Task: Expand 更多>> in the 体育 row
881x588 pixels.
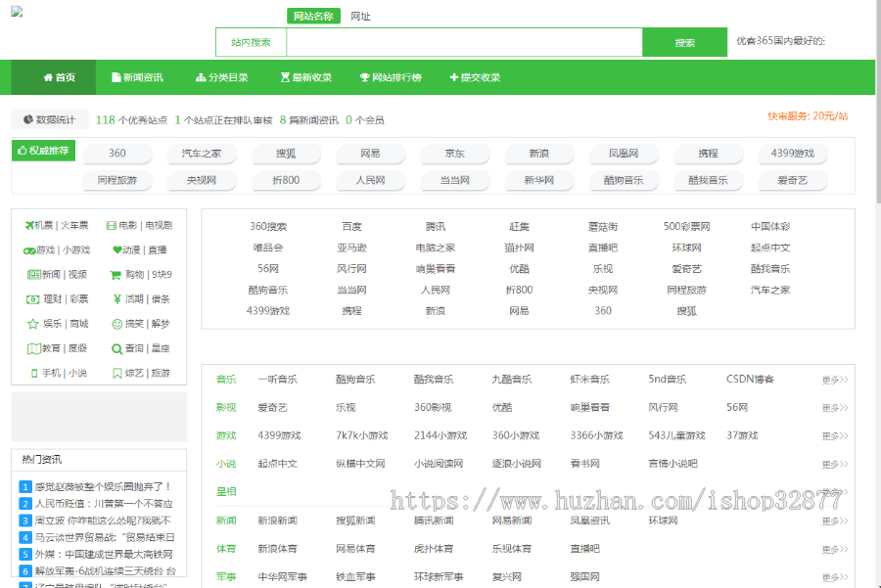Action: click(x=834, y=550)
